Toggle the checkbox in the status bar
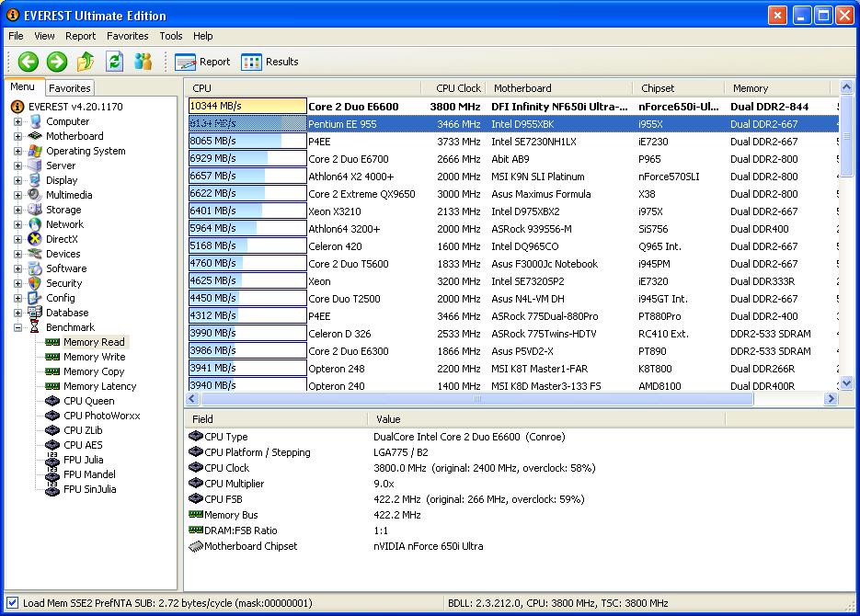860x616 pixels. tap(12, 603)
